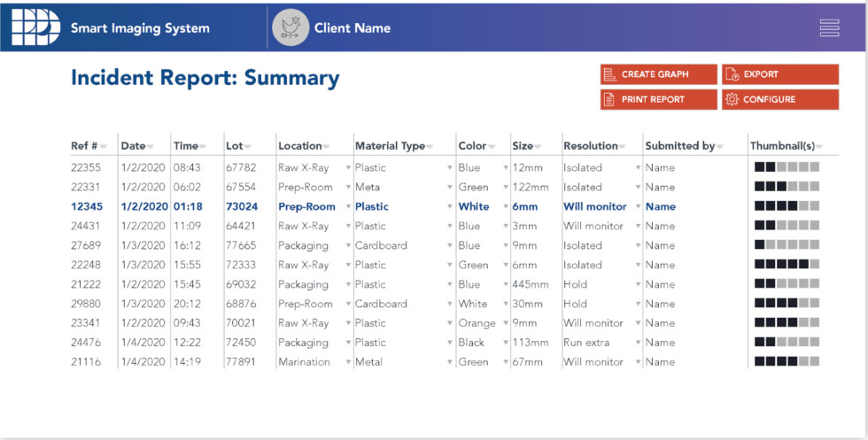Click the Cardboard cell in row 29880
This screenshot has width=868, height=440.
tap(381, 304)
